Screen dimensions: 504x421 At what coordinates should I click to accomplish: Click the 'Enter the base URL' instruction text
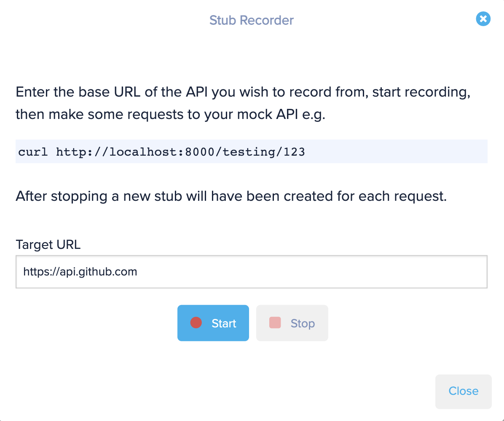click(x=243, y=92)
